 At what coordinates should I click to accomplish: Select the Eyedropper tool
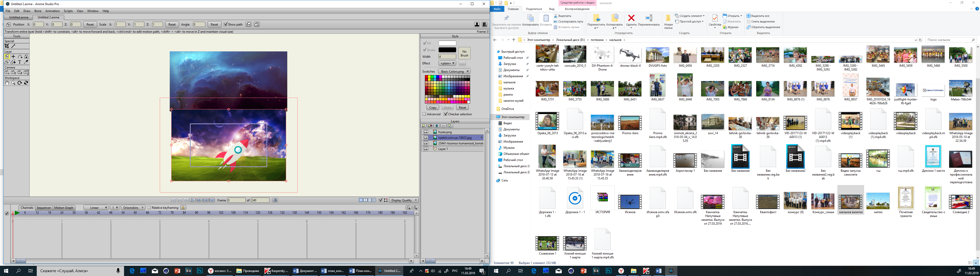pos(26,62)
